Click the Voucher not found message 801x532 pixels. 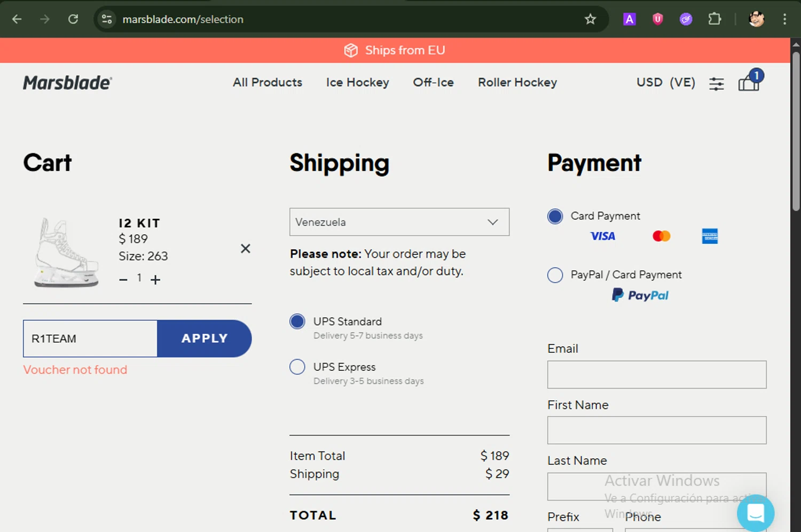coord(75,370)
